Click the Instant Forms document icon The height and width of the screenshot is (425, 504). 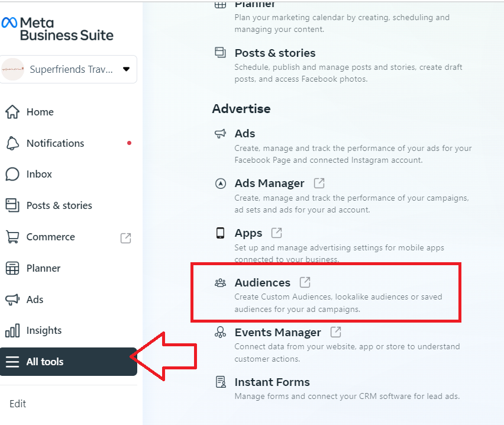click(x=221, y=382)
